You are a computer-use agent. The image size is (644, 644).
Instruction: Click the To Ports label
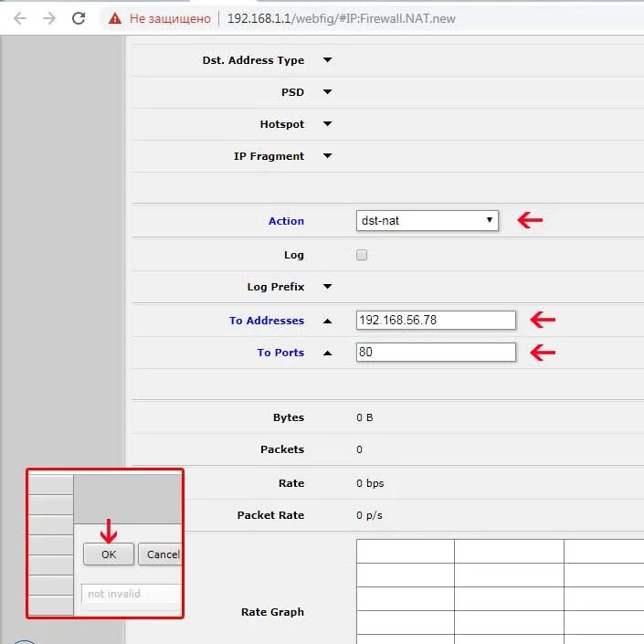pos(280,353)
